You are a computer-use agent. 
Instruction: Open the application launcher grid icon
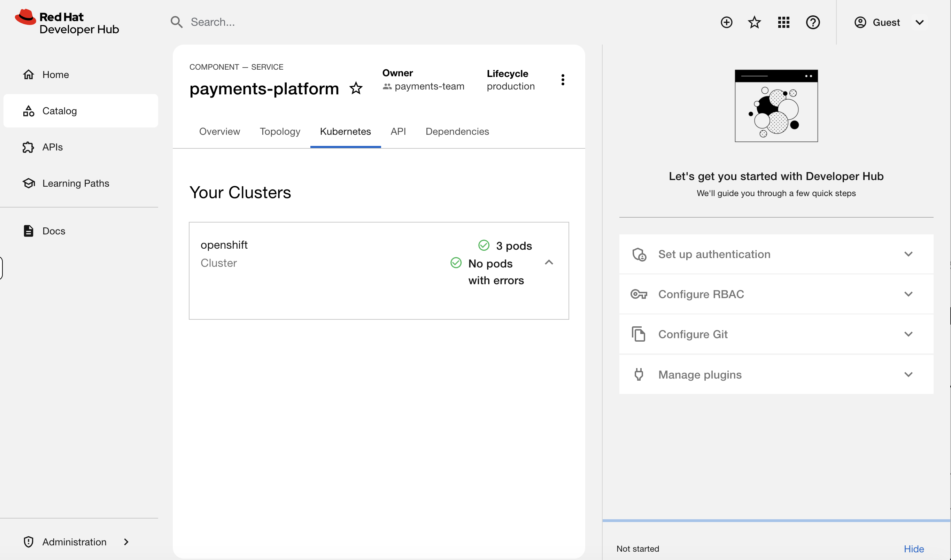point(783,22)
